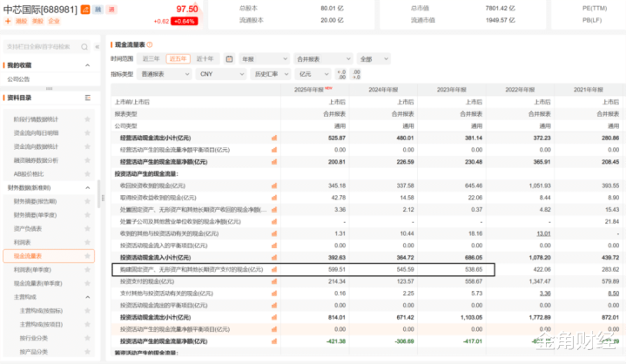Toggle star for 利润表 sidebar item
The width and height of the screenshot is (626, 364).
click(x=88, y=242)
